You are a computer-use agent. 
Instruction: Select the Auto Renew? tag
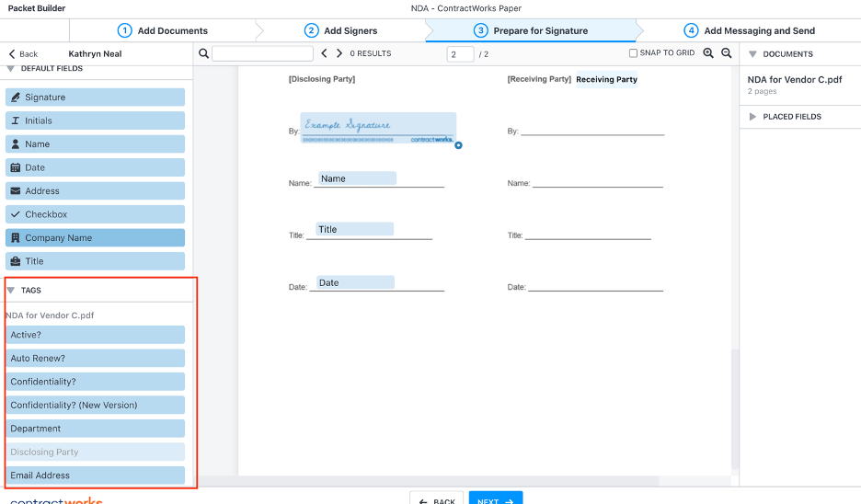point(95,358)
